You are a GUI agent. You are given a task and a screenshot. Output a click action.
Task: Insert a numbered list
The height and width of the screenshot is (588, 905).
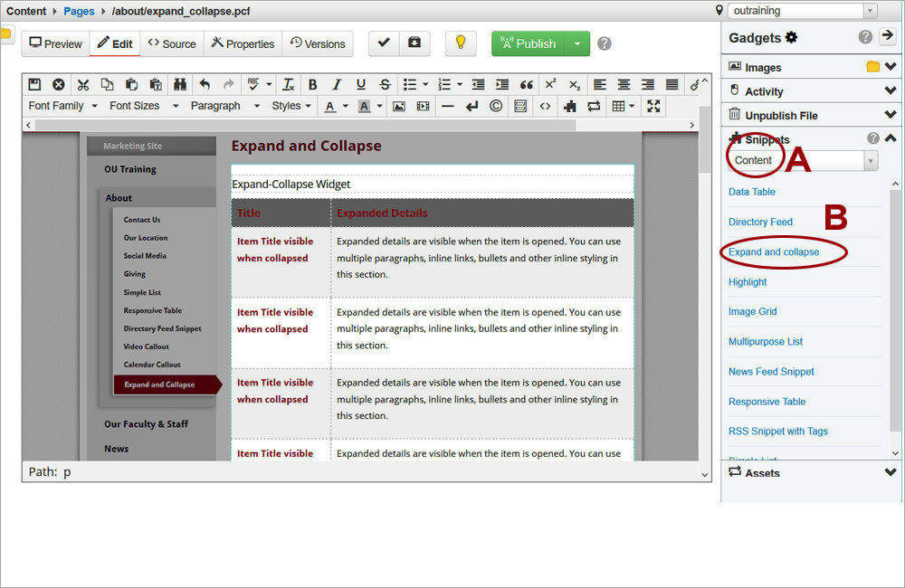tap(444, 84)
